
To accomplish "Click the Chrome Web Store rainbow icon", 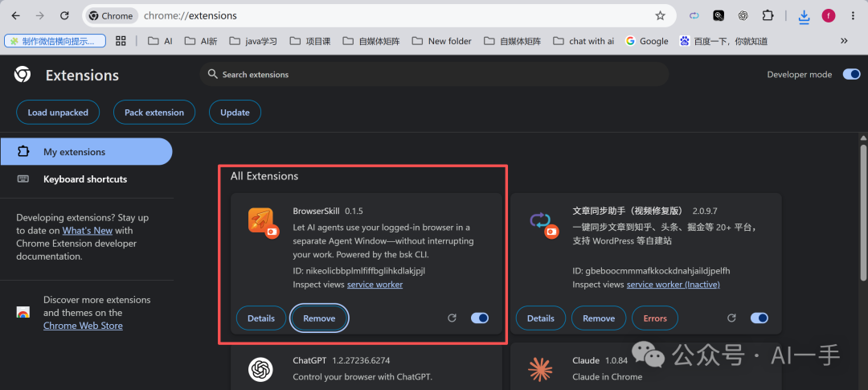I will (x=23, y=313).
